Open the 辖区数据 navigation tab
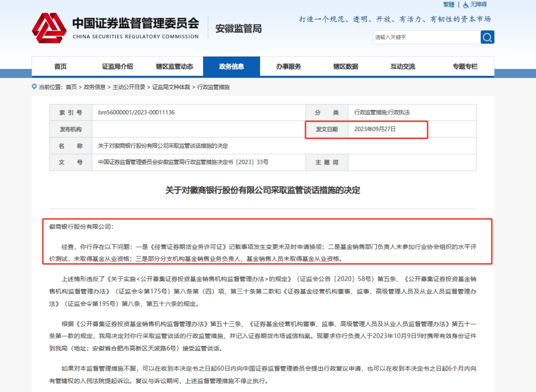The width and height of the screenshot is (536, 392). tap(345, 66)
